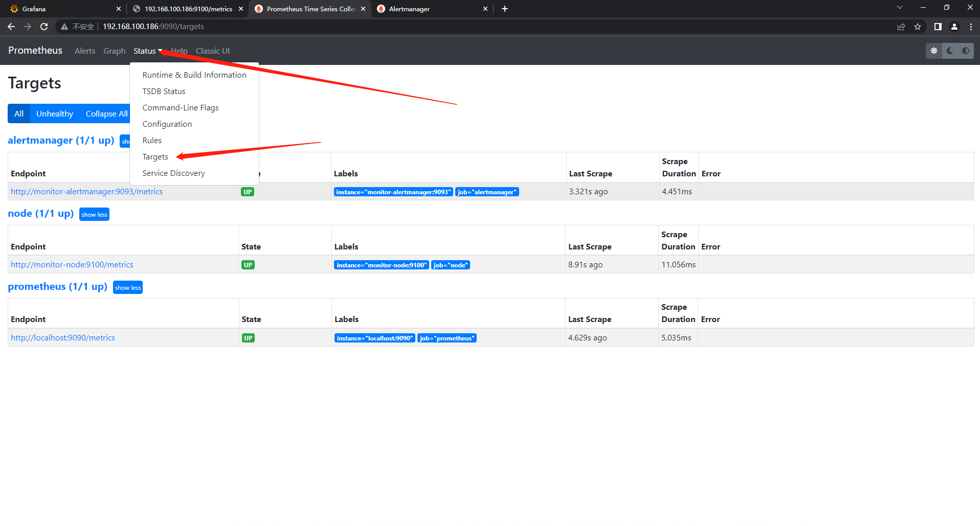Open the share page icon in address bar
Viewport: 980px width, 526px height.
901,27
